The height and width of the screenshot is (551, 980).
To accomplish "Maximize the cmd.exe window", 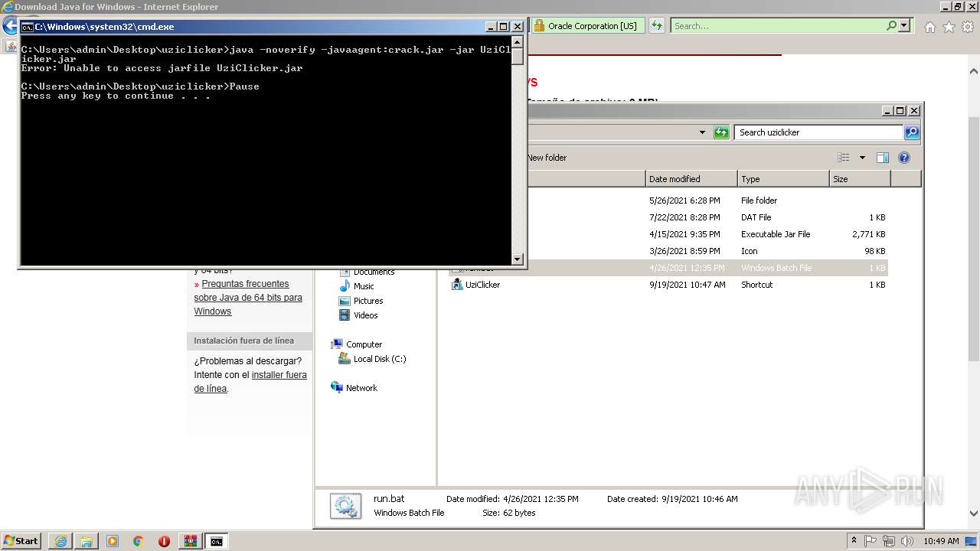I will coord(503,26).
